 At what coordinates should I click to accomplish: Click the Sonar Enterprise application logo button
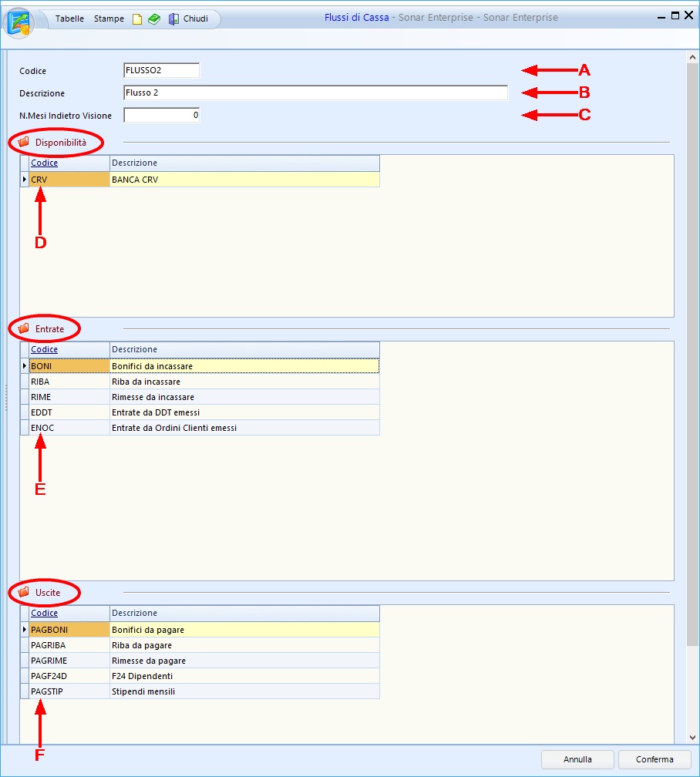pyautogui.click(x=19, y=22)
